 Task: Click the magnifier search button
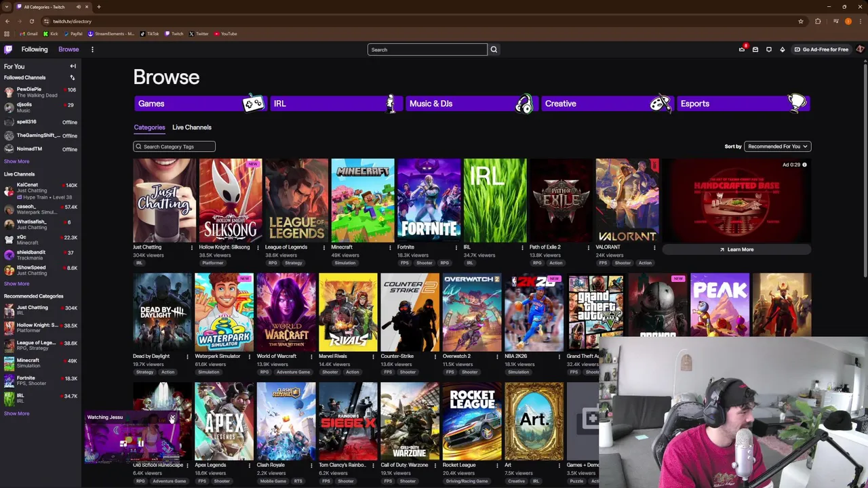tap(494, 49)
